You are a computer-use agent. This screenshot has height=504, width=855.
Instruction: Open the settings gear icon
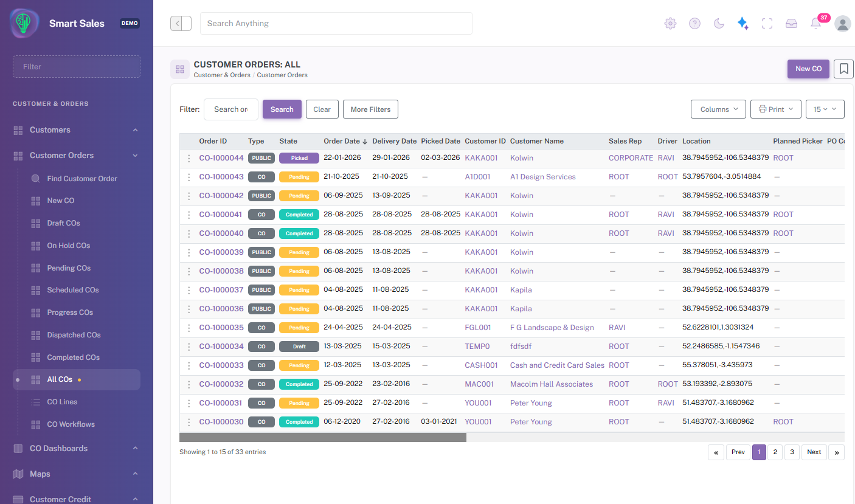[670, 24]
